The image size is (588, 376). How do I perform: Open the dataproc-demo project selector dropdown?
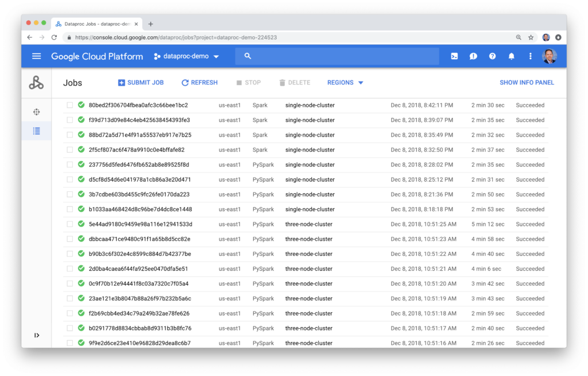[187, 56]
